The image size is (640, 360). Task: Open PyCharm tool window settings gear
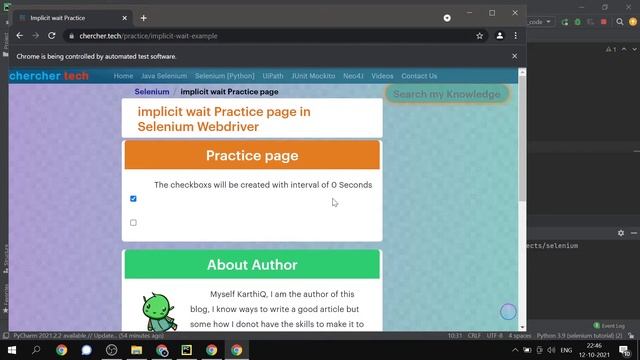[621, 233]
